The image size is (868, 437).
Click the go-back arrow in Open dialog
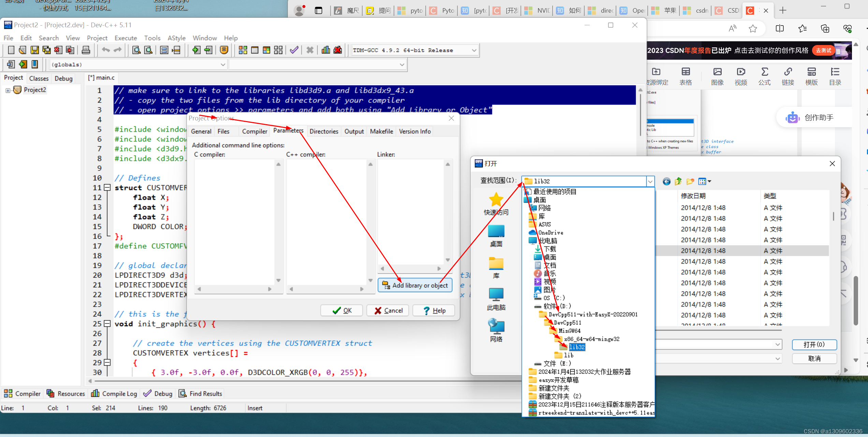(666, 181)
